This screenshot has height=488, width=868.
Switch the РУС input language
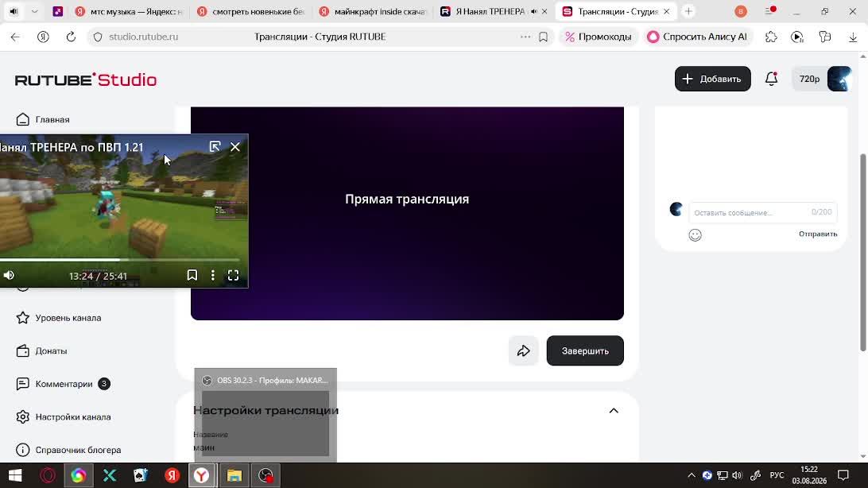click(x=777, y=475)
